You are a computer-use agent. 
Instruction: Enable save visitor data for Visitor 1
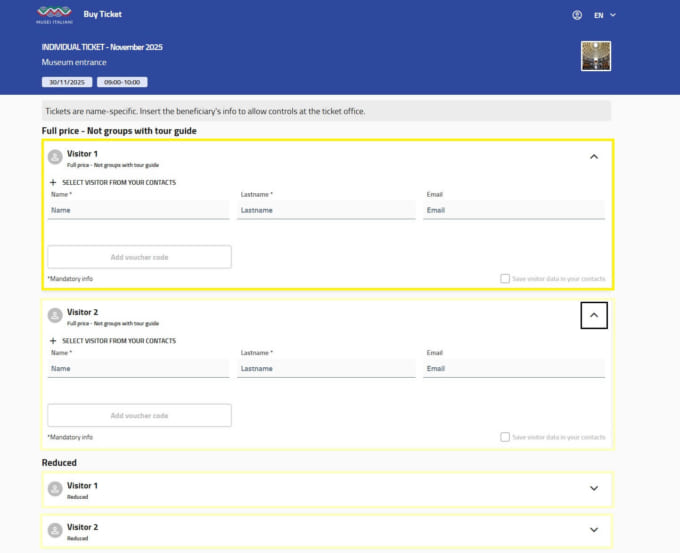click(505, 279)
